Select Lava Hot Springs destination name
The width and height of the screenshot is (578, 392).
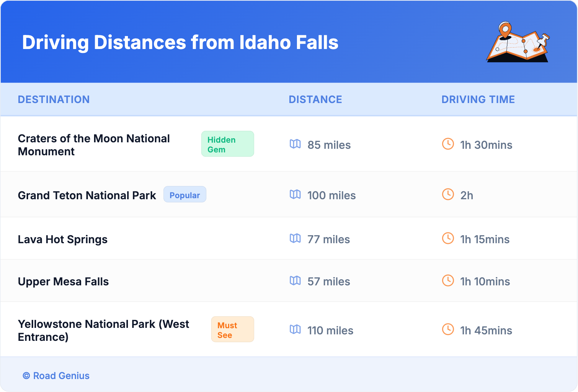63,240
